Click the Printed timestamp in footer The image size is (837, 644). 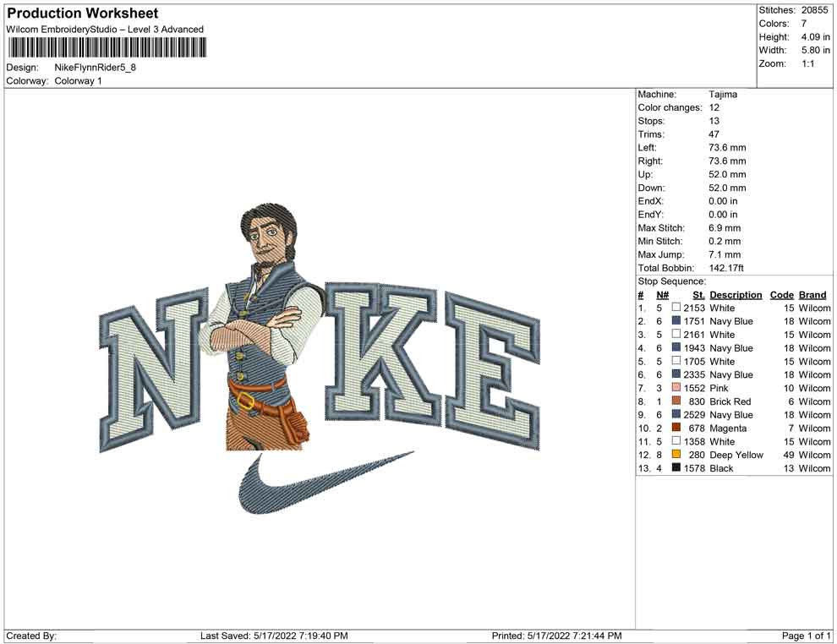coord(557,636)
